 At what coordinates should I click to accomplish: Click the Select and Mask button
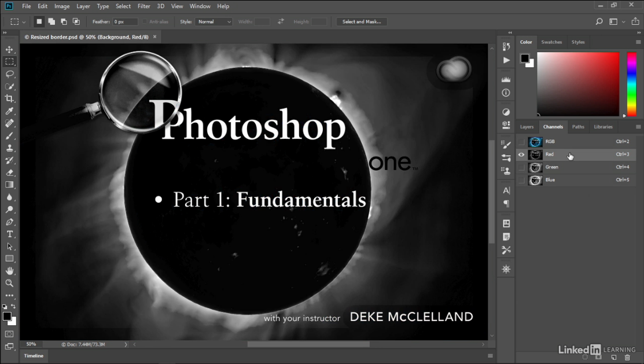[x=362, y=22]
